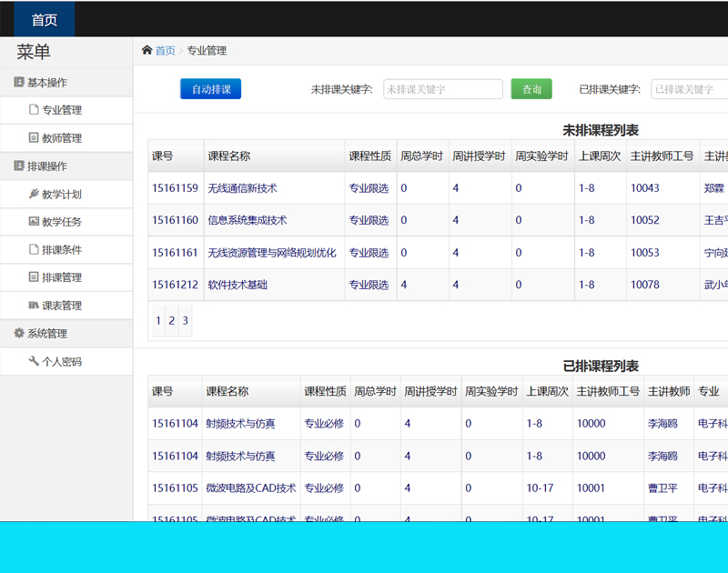
Task: Click the 专业管理 document icon
Action: [34, 110]
